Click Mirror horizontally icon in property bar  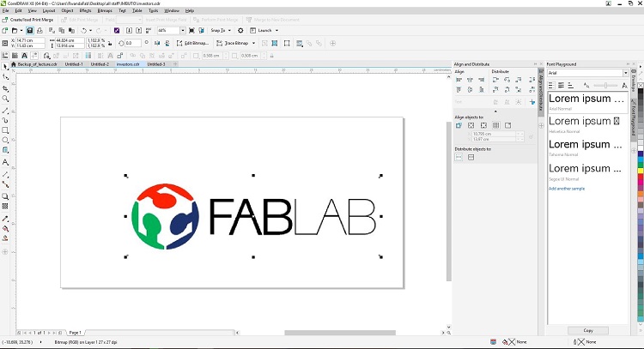point(157,43)
